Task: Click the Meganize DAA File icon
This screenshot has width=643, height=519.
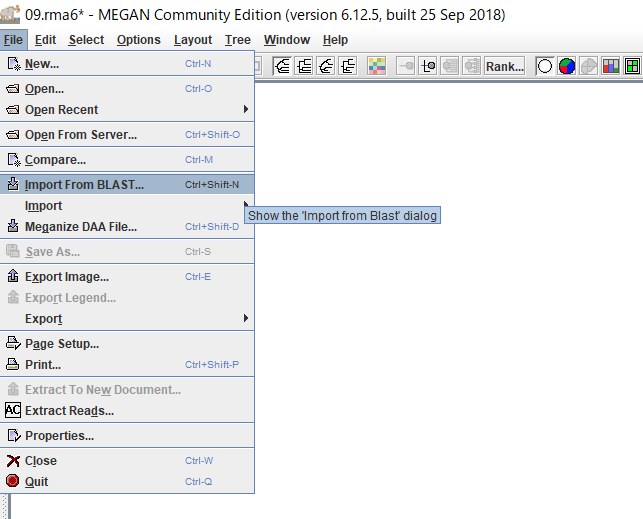Action: (13, 226)
